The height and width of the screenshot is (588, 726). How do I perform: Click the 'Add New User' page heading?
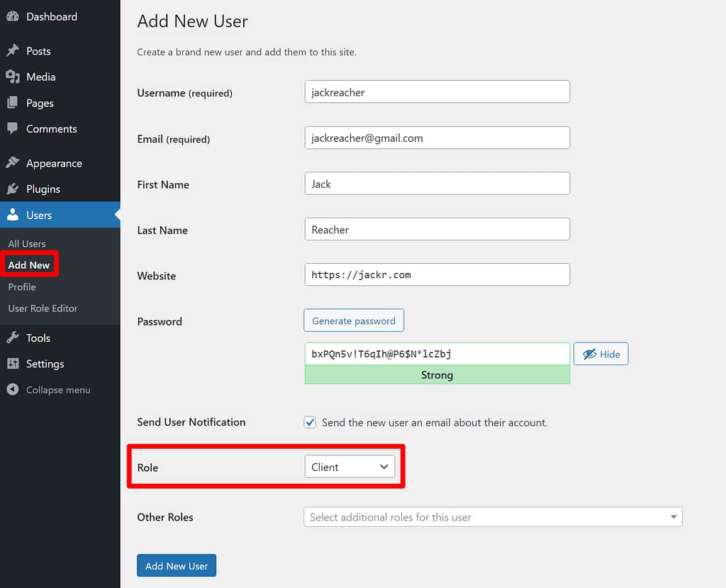tap(193, 21)
